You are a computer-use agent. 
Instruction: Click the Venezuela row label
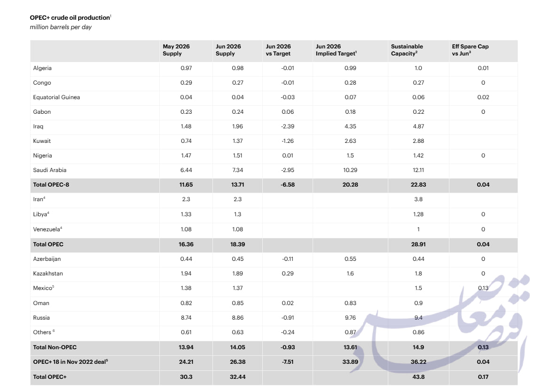click(47, 229)
